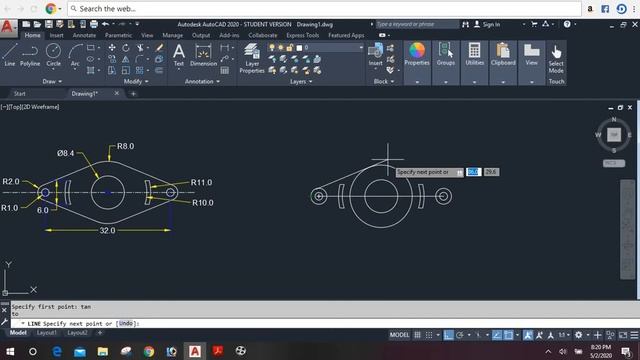Click the Mirror tool icon
The width and height of the screenshot is (640, 360).
(126, 59)
